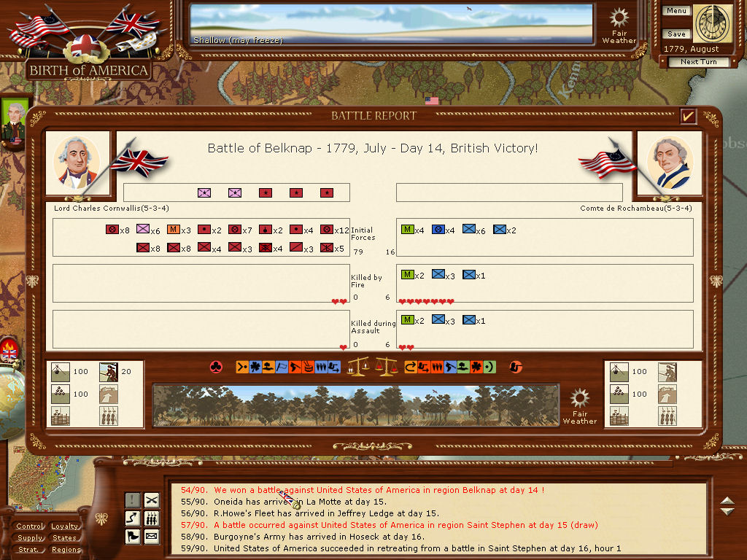Select the Supply map filter
Screen dimensions: 747x560
(30, 538)
